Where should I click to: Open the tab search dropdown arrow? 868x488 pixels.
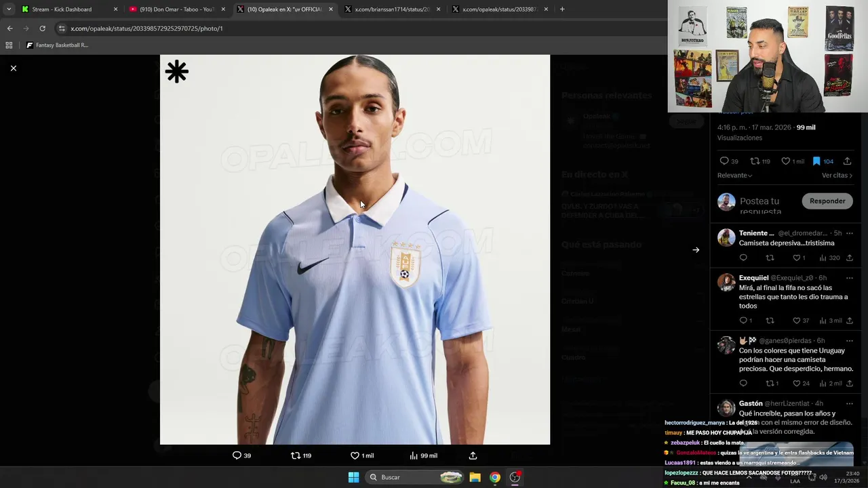point(8,9)
